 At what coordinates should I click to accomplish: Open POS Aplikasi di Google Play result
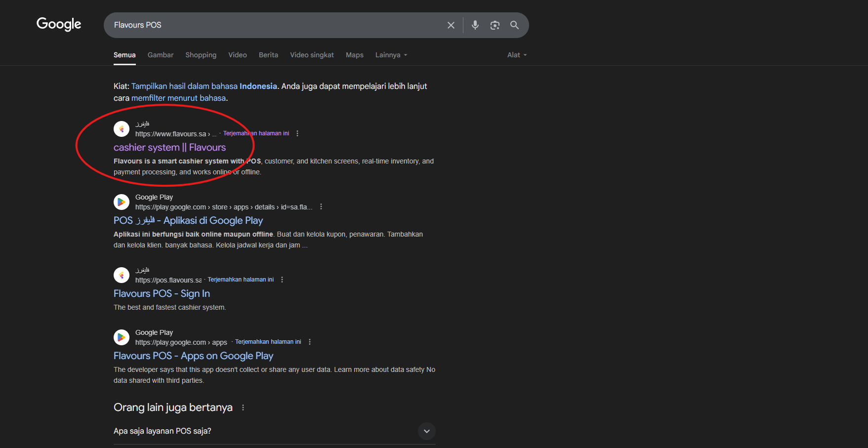coord(188,220)
